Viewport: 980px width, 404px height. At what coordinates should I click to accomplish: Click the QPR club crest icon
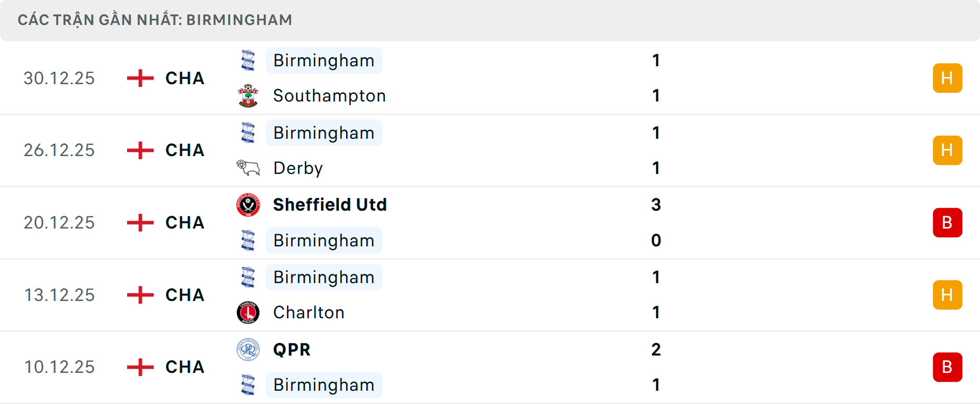click(248, 349)
